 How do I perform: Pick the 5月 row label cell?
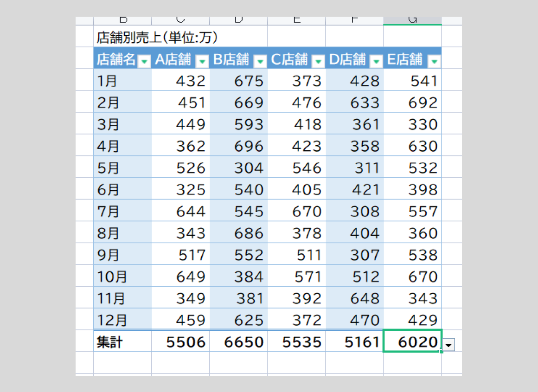[x=122, y=167]
